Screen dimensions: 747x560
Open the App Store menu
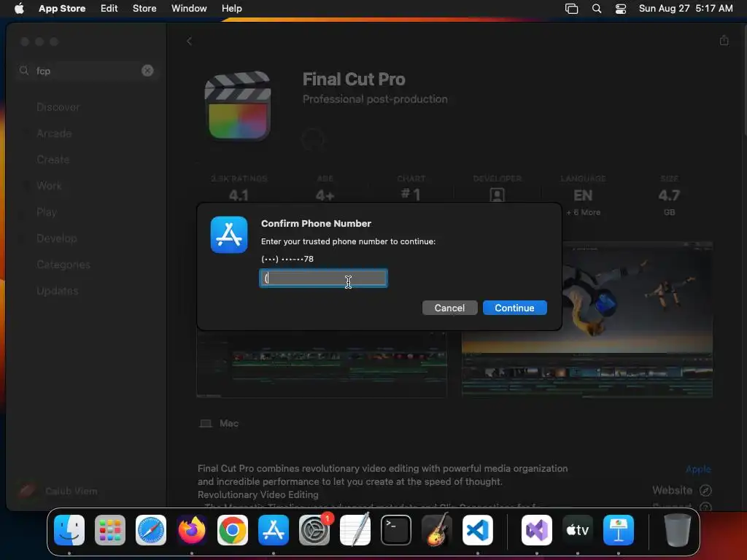[x=62, y=8]
